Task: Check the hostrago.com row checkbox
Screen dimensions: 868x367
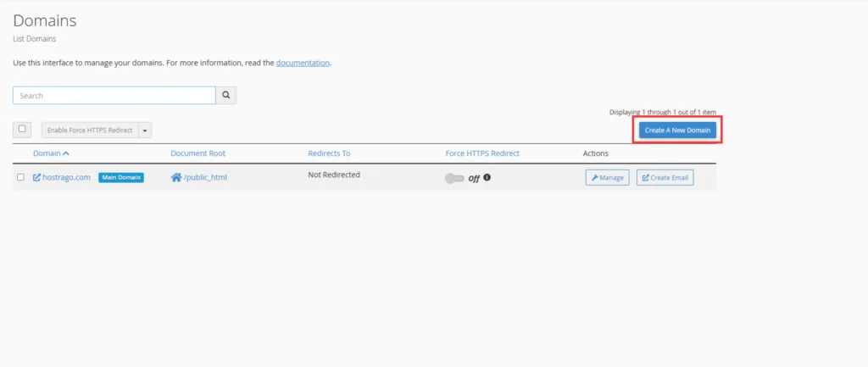Action: point(20,177)
